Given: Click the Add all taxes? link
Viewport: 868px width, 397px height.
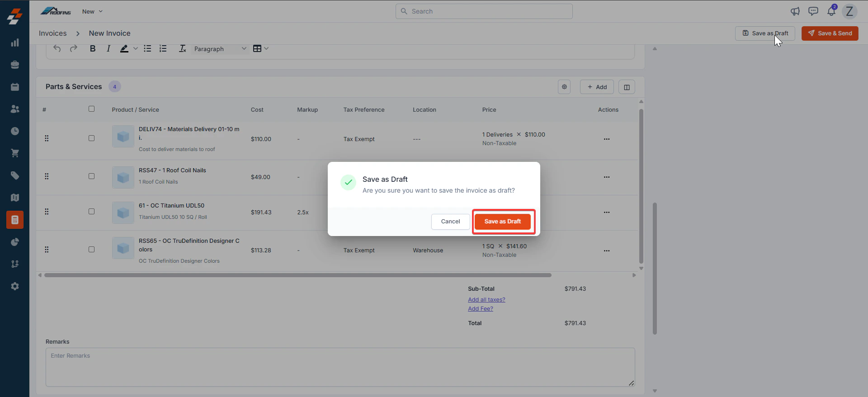Looking at the screenshot, I should tap(486, 300).
